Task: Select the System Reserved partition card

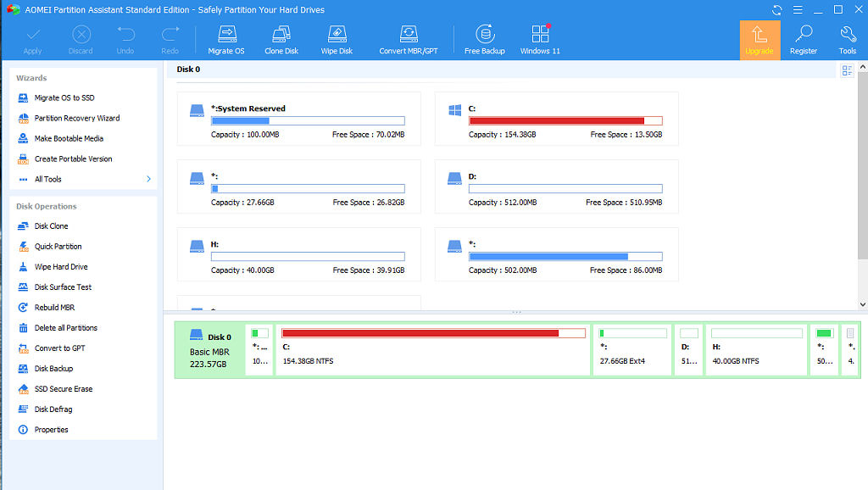Action: pyautogui.click(x=299, y=119)
